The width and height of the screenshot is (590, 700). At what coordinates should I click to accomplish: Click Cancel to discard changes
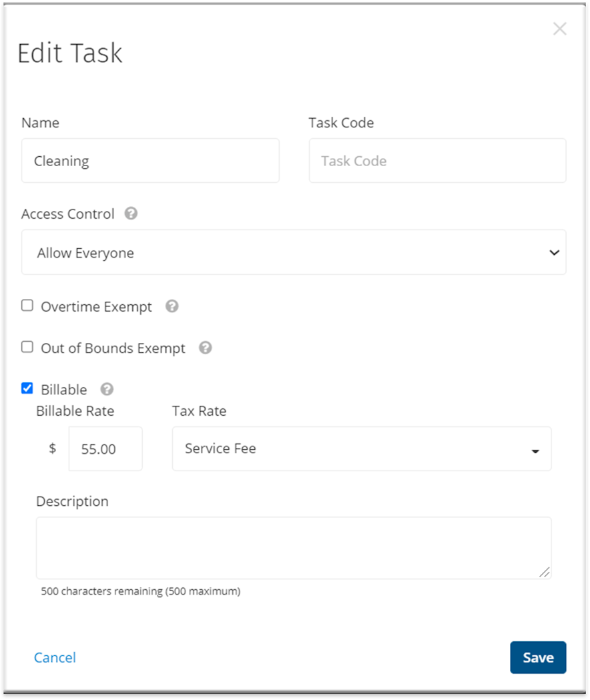[x=55, y=657]
